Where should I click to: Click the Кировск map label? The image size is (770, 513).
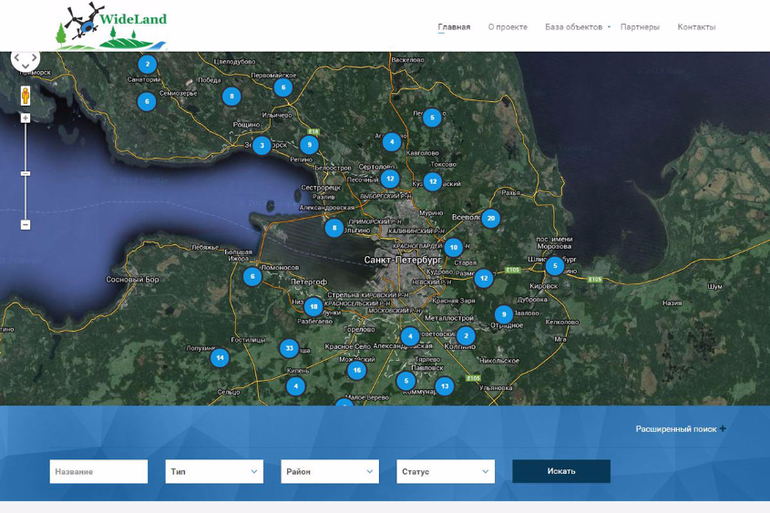click(544, 286)
